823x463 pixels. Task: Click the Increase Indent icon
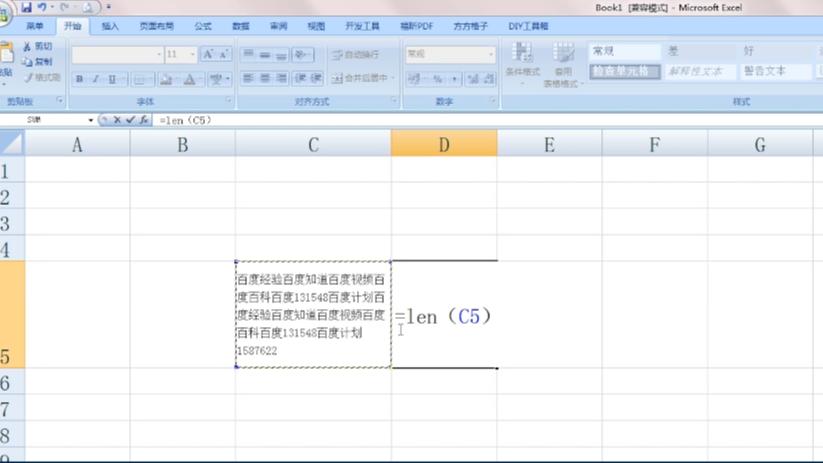coord(316,78)
